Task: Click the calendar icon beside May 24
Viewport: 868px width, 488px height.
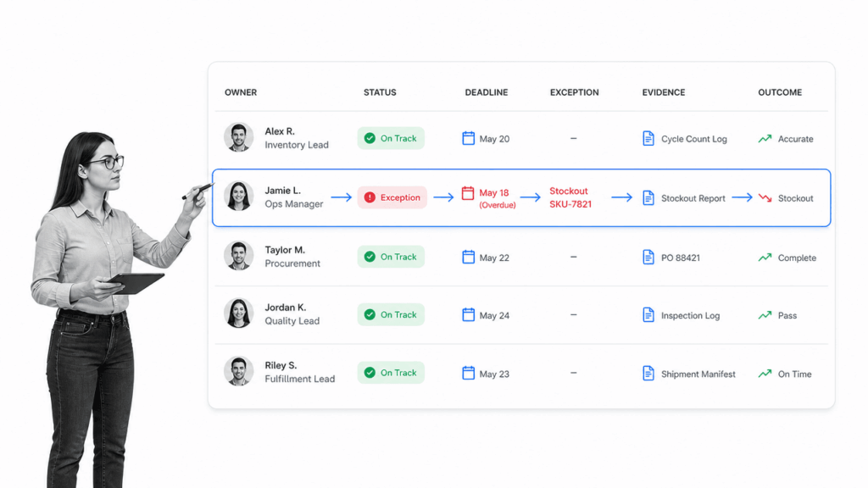Action: pos(468,315)
